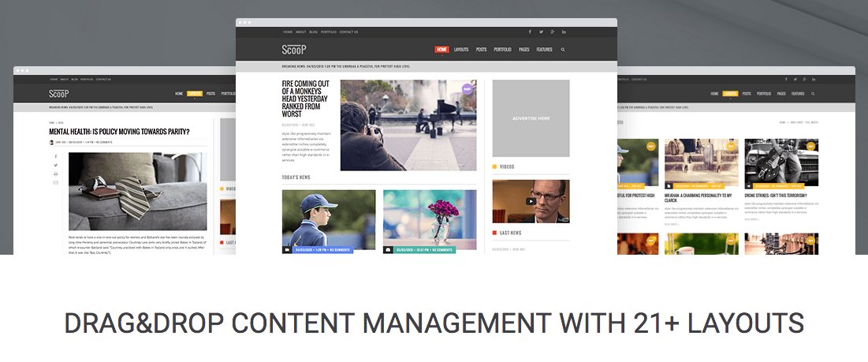Click the Scoop logo in left window
This screenshot has height=362, width=868.
(x=58, y=94)
